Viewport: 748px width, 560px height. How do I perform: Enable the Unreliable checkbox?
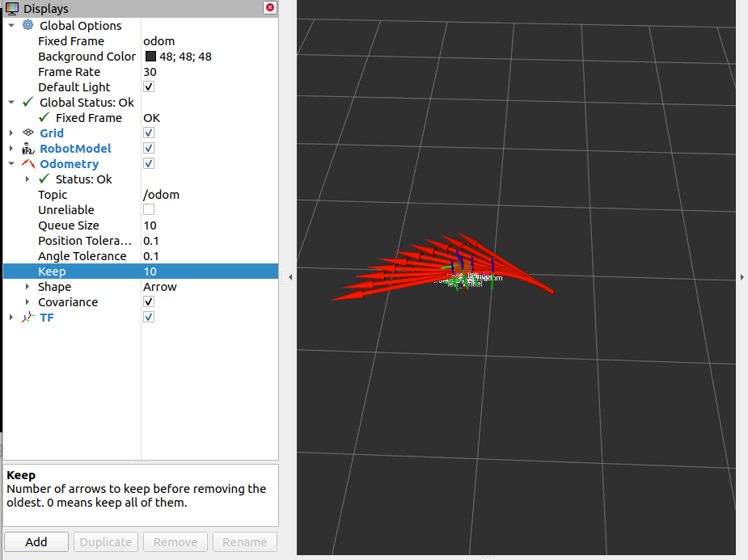(x=149, y=209)
